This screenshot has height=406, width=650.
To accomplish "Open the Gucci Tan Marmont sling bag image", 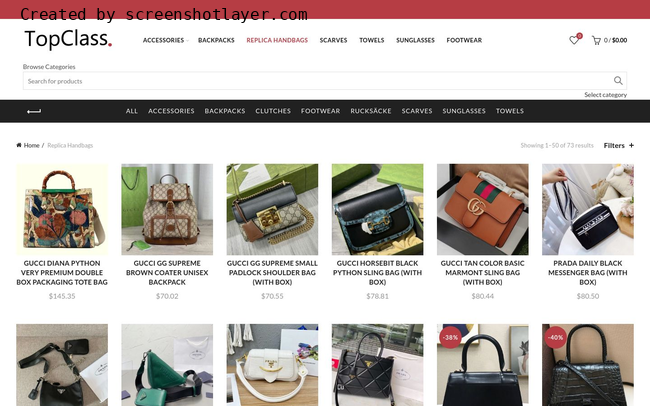I will [x=483, y=209].
